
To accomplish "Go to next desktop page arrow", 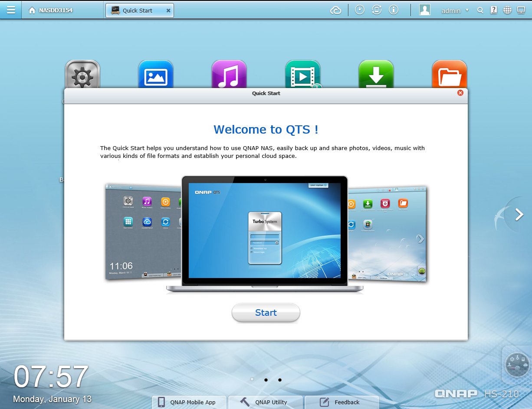I will [519, 214].
